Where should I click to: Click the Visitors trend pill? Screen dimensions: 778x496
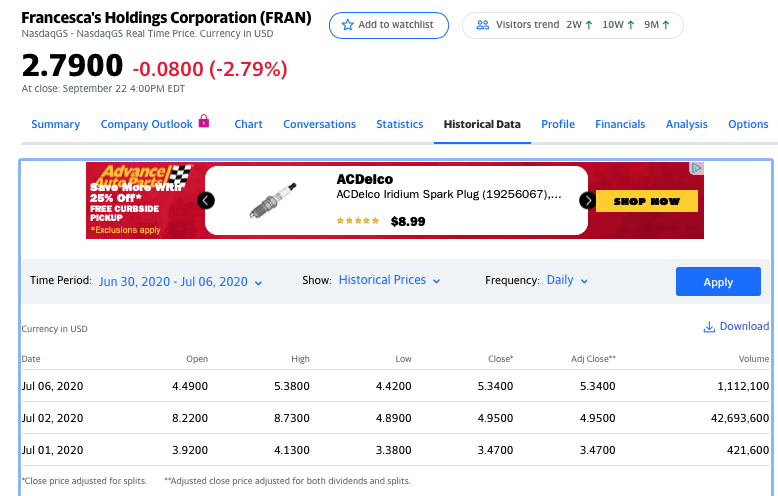pos(573,25)
